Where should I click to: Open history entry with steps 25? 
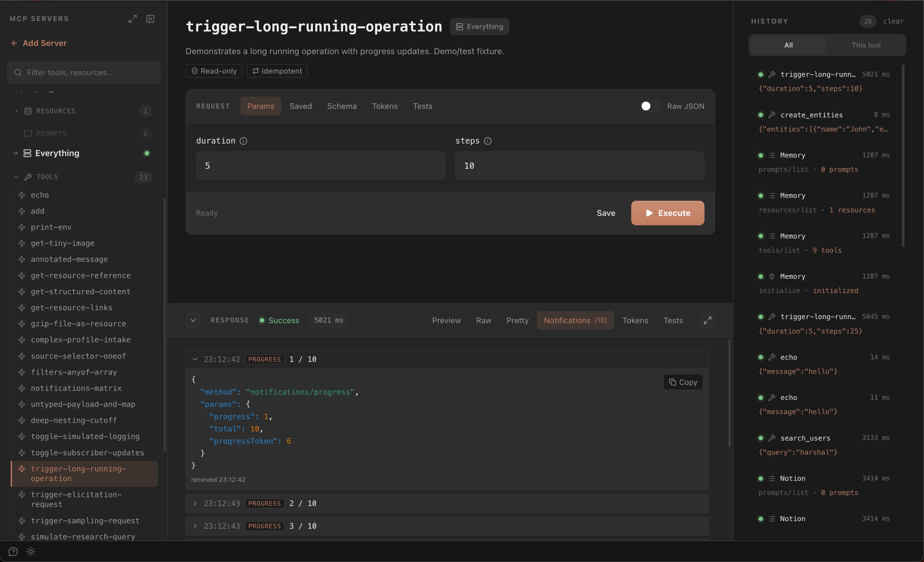pyautogui.click(x=824, y=324)
